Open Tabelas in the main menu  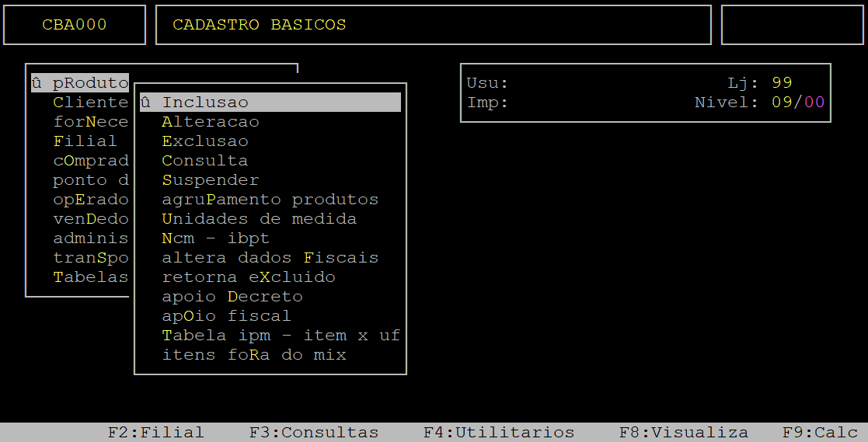91,277
